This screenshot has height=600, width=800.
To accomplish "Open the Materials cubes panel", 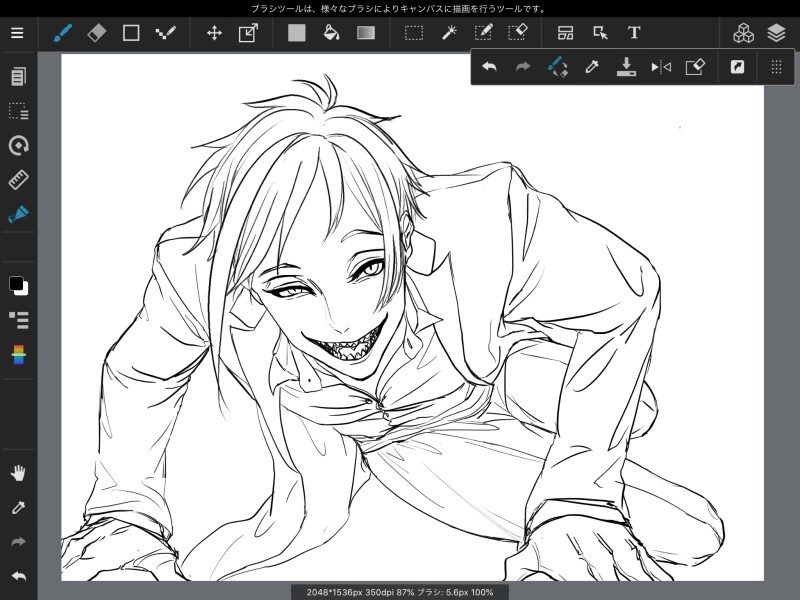I will (743, 33).
